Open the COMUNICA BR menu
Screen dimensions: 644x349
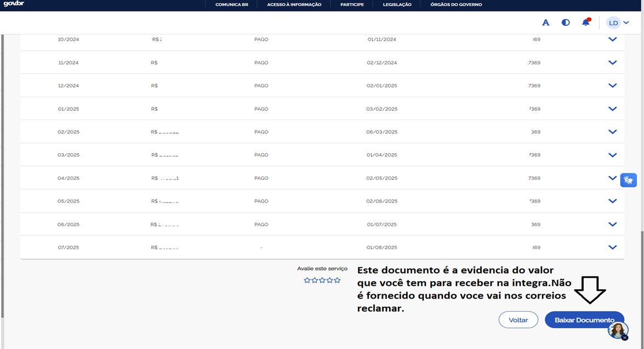(x=232, y=4)
